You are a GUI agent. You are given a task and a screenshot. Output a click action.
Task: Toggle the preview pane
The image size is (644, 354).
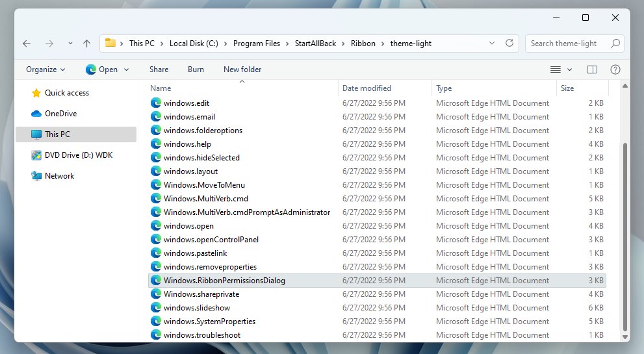coord(592,70)
